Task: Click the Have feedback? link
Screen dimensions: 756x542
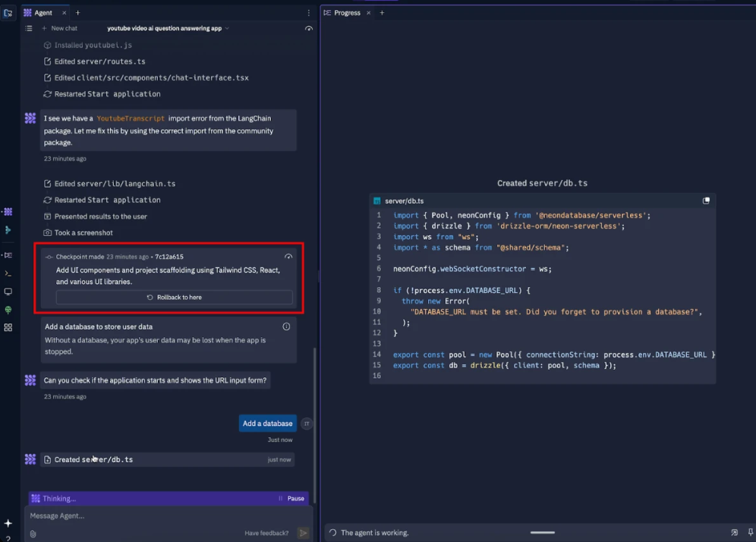Action: click(x=266, y=533)
